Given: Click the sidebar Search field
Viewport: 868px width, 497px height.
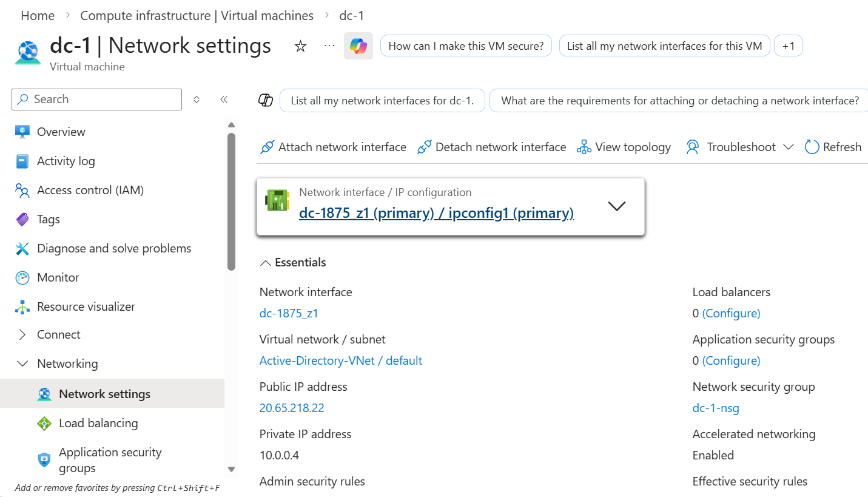Looking at the screenshot, I should 97,100.
